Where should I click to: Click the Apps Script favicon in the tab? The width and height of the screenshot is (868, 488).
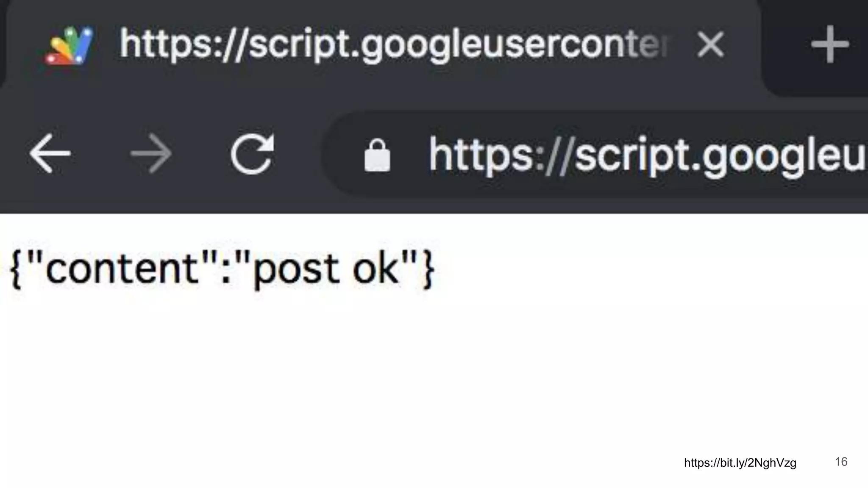click(69, 45)
